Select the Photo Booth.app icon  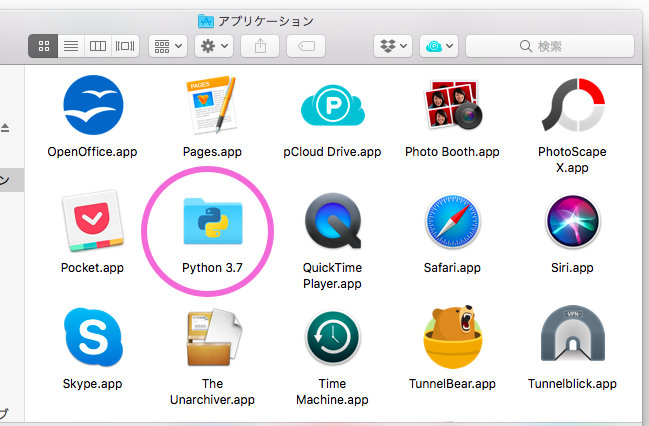pos(452,105)
